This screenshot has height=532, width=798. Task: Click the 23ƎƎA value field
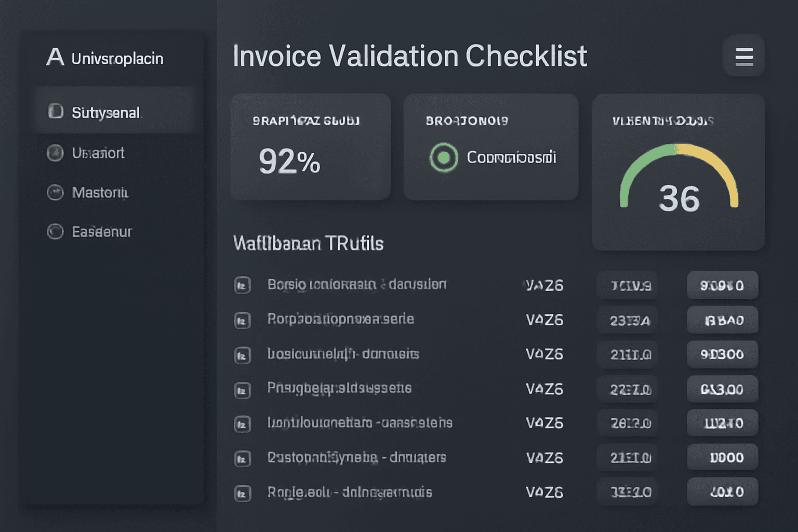pyautogui.click(x=627, y=320)
